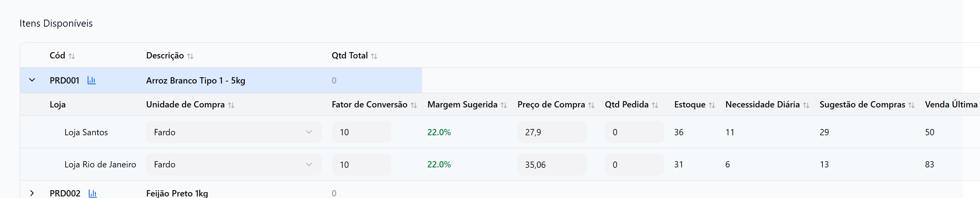This screenshot has height=198, width=980.
Task: Expand the PRD002 row
Action: click(x=32, y=193)
